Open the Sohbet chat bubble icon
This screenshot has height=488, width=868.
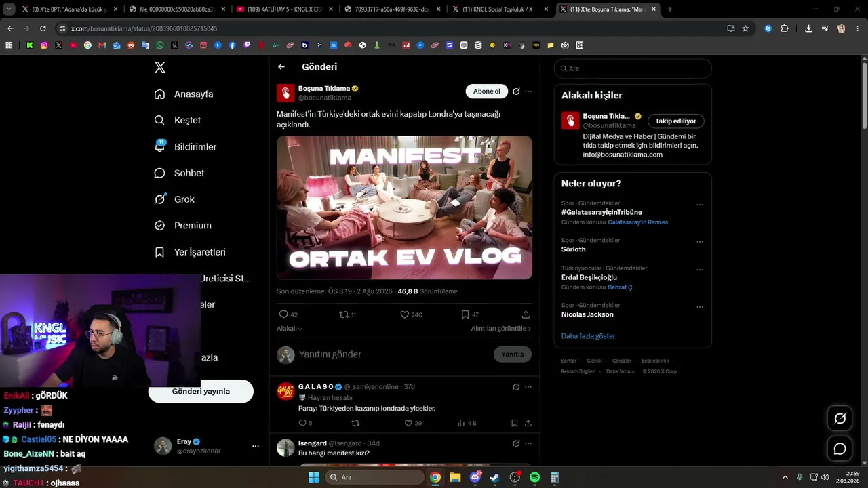(x=159, y=173)
